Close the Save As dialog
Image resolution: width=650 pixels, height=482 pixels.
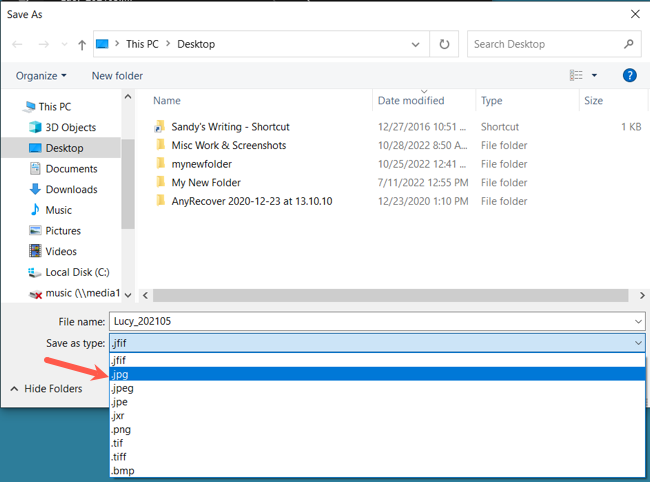coord(635,14)
